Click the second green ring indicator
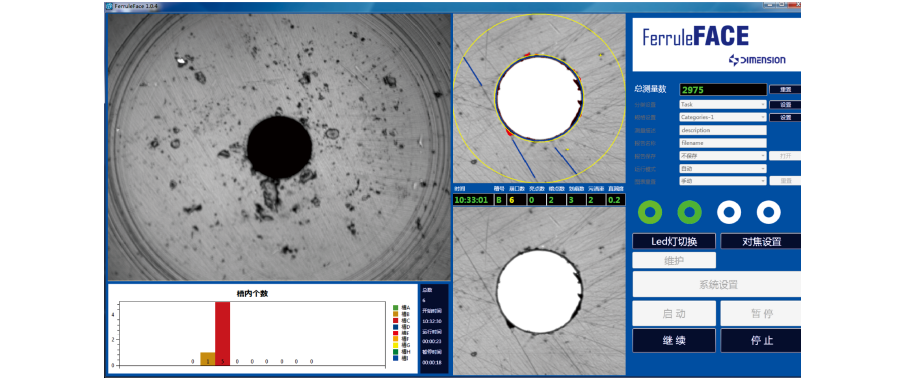The width and height of the screenshot is (900, 380). [689, 212]
